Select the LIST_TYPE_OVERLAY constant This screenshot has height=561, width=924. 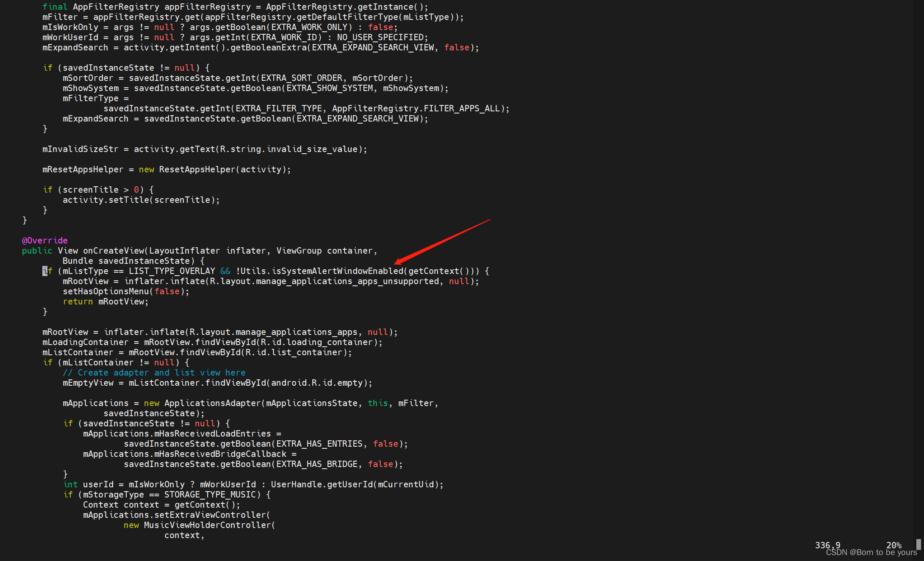coord(172,271)
